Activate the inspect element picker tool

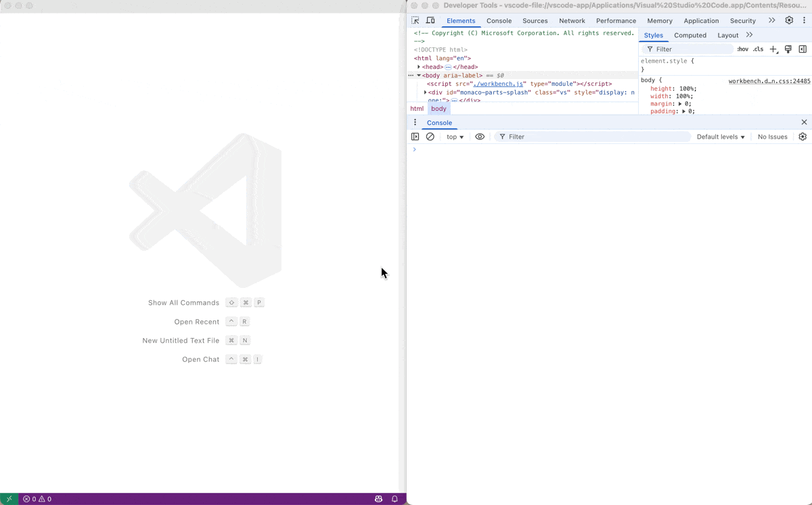(415, 20)
